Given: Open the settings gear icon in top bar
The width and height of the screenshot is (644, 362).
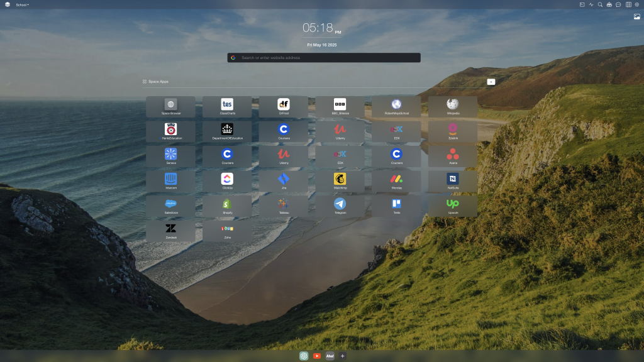Looking at the screenshot, I should tap(637, 5).
